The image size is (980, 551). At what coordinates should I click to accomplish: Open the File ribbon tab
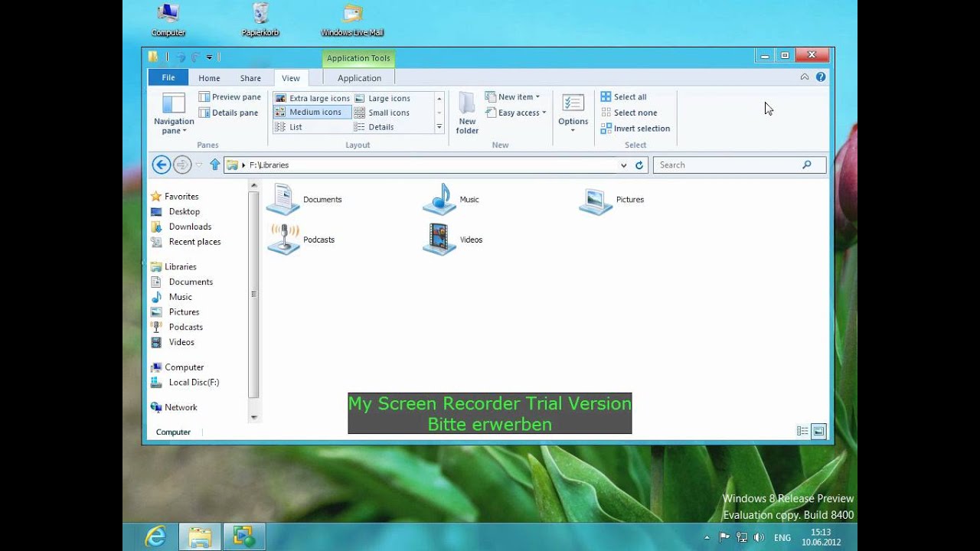168,77
